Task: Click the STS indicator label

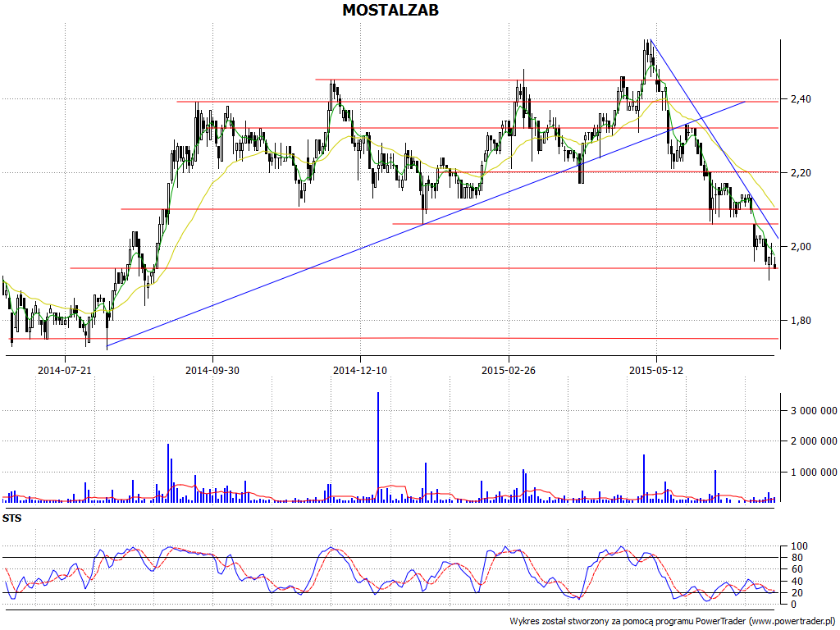Action: [x=11, y=518]
